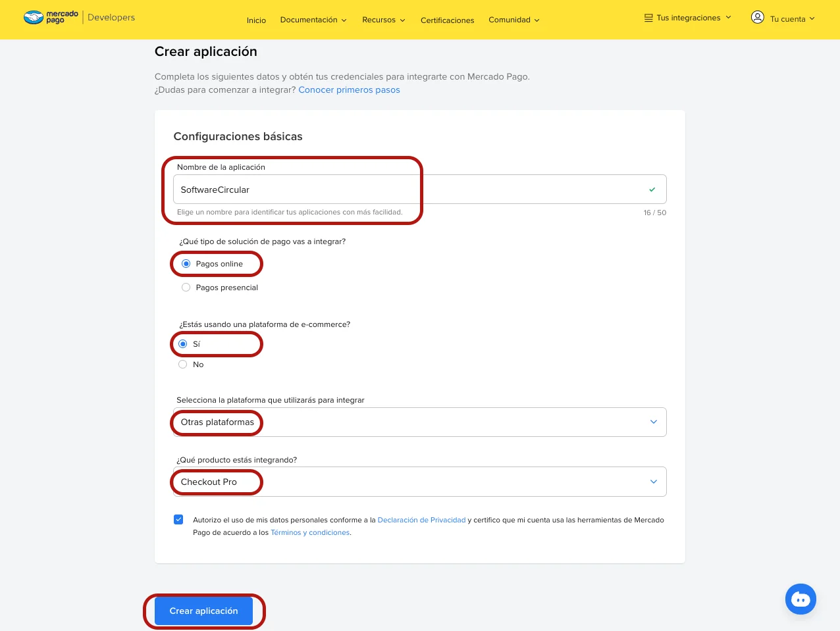This screenshot has height=631, width=840.
Task: Expand the Documentación menu
Action: pos(313,20)
